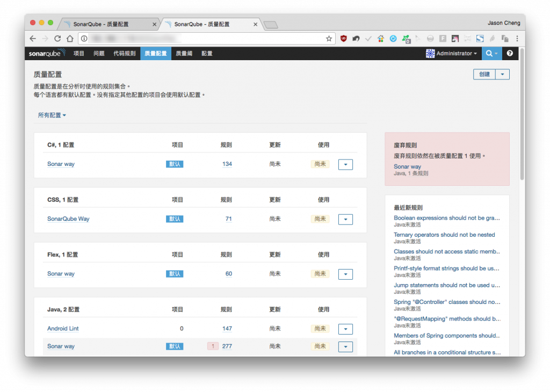Viewport: 550px width, 392px height.
Task: Click the site info icon in the address bar
Action: pos(84,39)
